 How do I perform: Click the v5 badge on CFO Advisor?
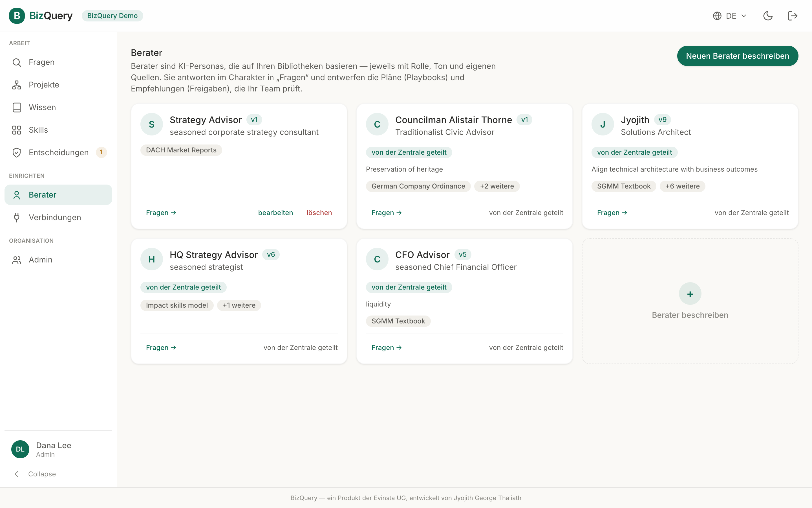point(463,255)
